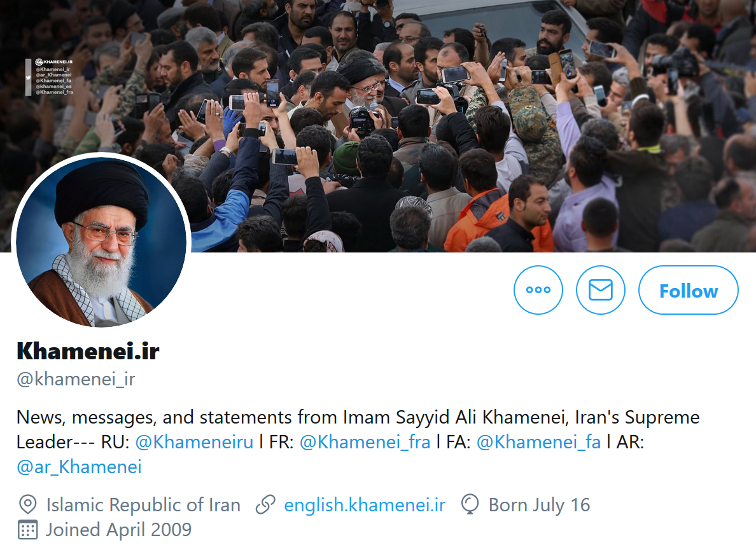Click the Born July 16 text
Image resolution: width=756 pixels, height=552 pixels.
click(x=539, y=505)
